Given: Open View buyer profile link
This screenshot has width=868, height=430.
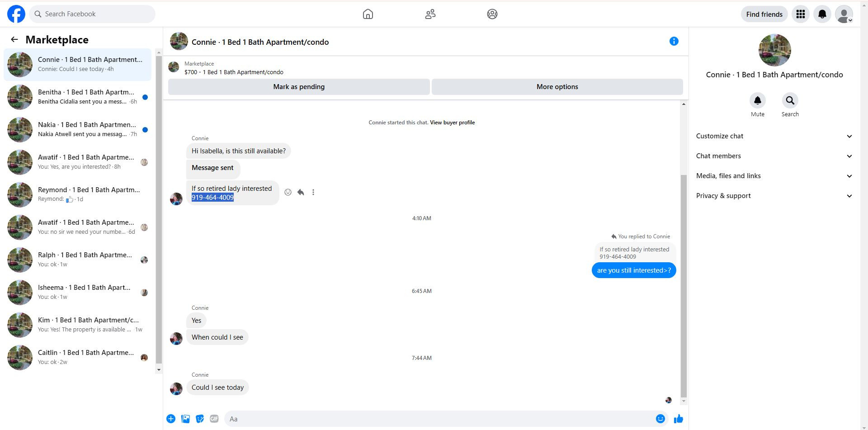Looking at the screenshot, I should click(x=452, y=123).
